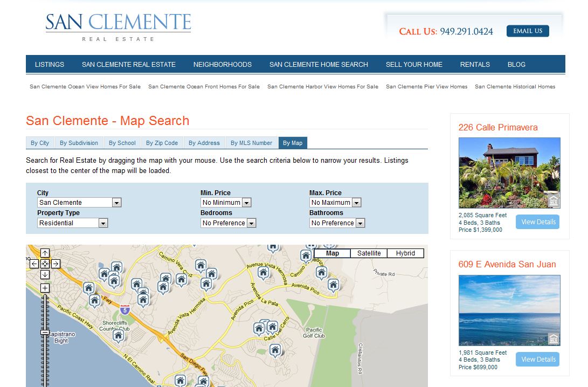This screenshot has width=588, height=387.
Task: Open the City dropdown
Action: [x=79, y=203]
